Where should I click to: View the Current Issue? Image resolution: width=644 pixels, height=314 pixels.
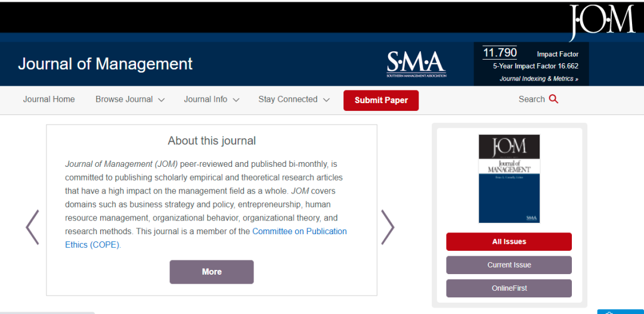[x=509, y=265]
